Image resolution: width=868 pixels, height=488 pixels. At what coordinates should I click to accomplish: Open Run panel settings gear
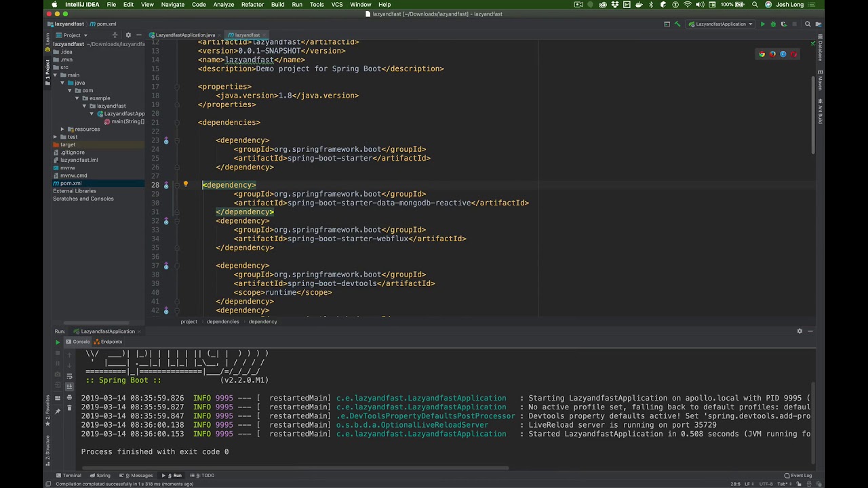(x=800, y=331)
